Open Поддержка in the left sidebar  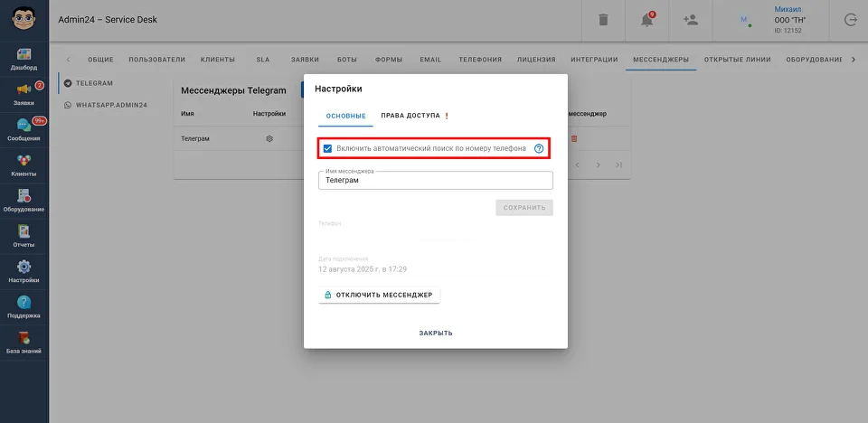tap(24, 308)
